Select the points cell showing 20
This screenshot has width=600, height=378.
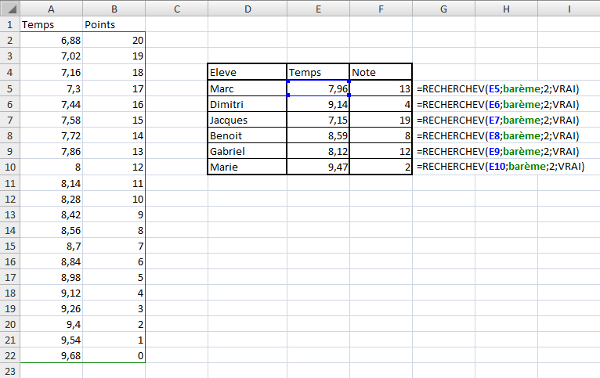pyautogui.click(x=114, y=40)
